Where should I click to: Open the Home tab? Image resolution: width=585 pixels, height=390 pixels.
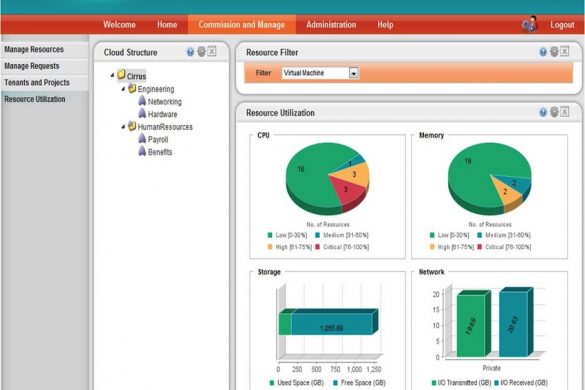coord(167,25)
